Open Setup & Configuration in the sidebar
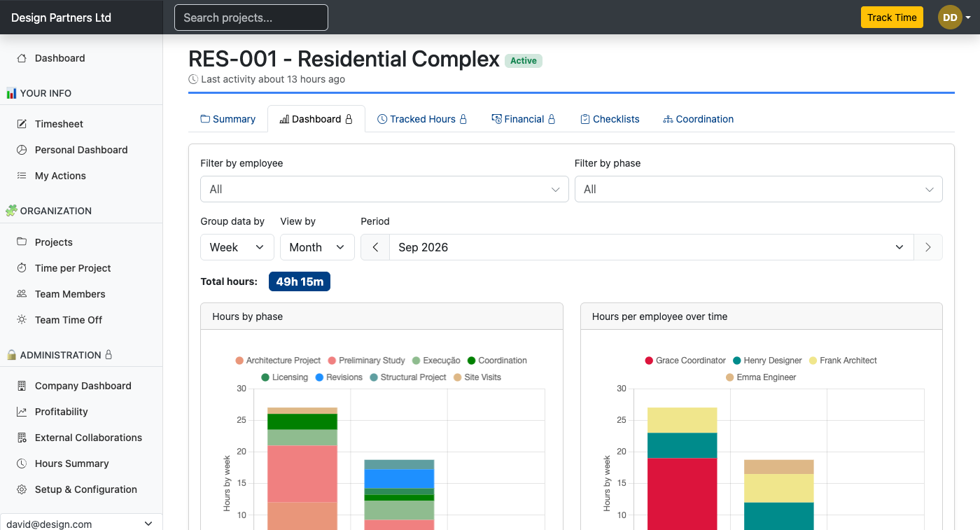Screen dimensions: 980x530 click(x=81, y=489)
